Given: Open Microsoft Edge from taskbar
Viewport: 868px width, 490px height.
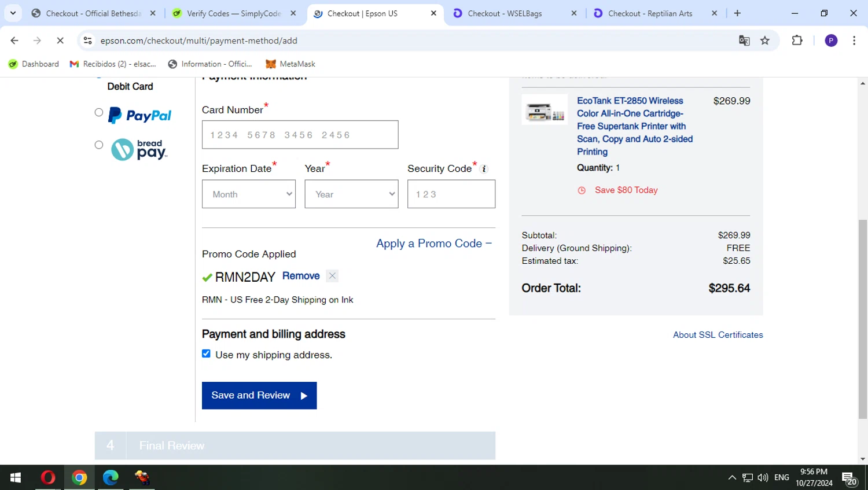Looking at the screenshot, I should [111, 477].
